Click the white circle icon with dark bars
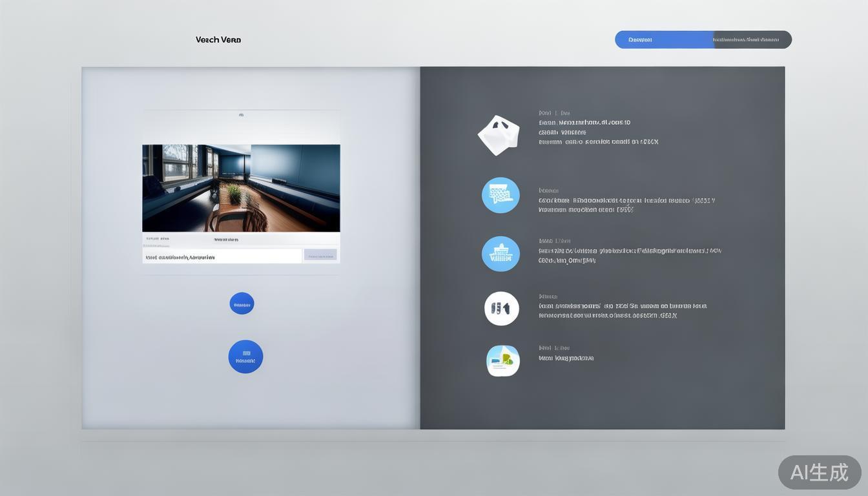This screenshot has width=868, height=496. (501, 309)
